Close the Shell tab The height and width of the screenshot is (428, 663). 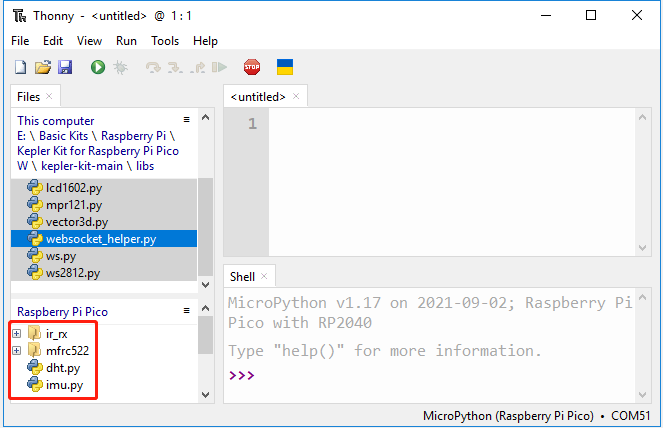tap(264, 276)
